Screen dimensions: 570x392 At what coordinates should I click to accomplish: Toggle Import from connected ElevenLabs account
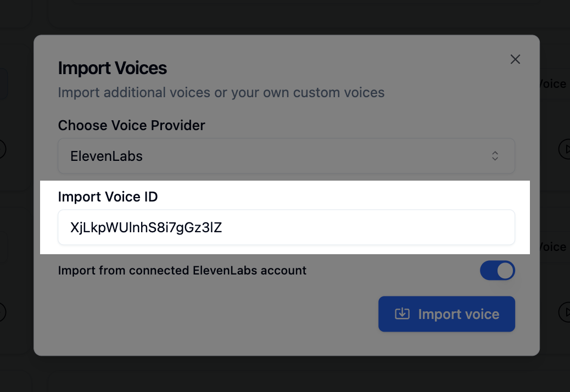point(498,271)
